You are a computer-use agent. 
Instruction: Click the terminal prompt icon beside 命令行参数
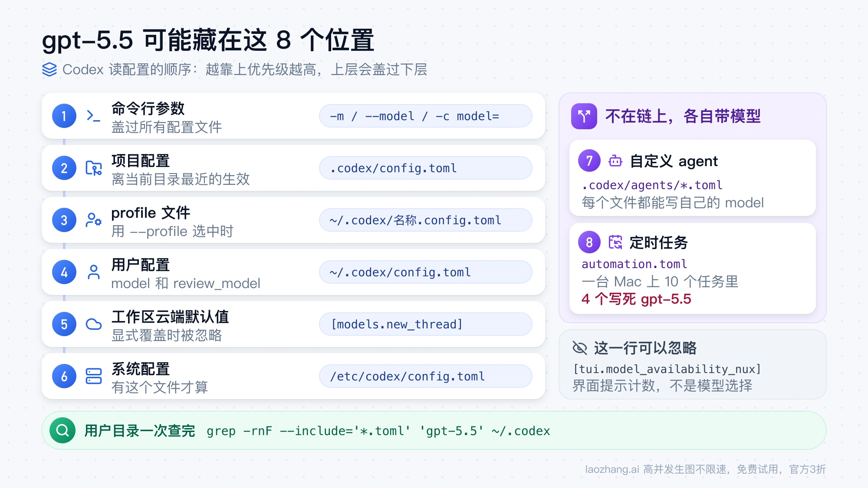point(93,116)
